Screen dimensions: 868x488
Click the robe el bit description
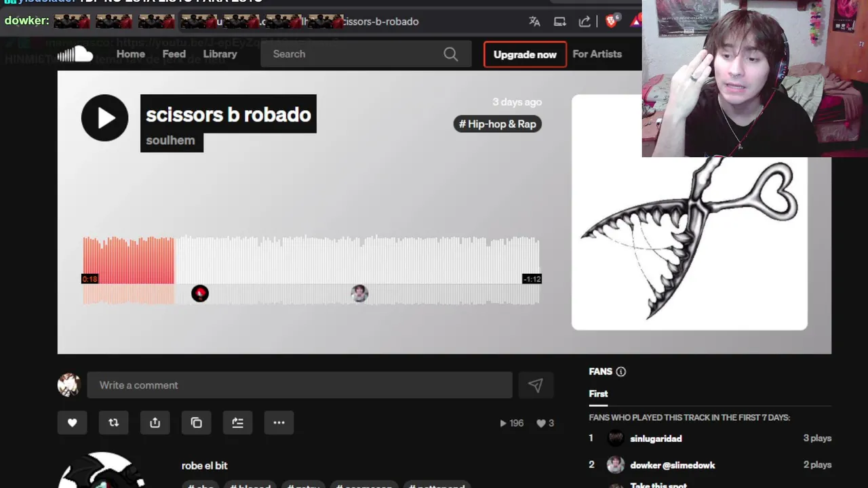click(204, 466)
